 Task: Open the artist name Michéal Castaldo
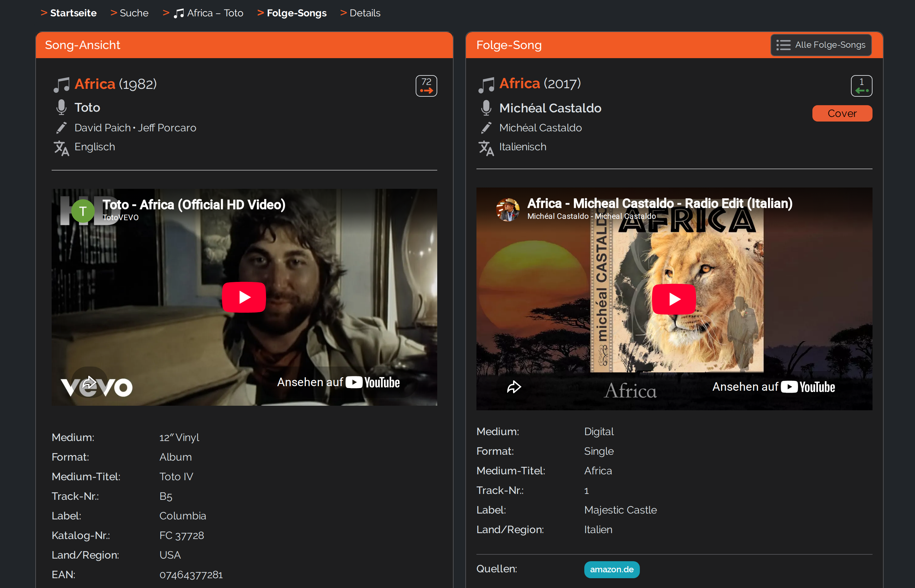tap(550, 108)
